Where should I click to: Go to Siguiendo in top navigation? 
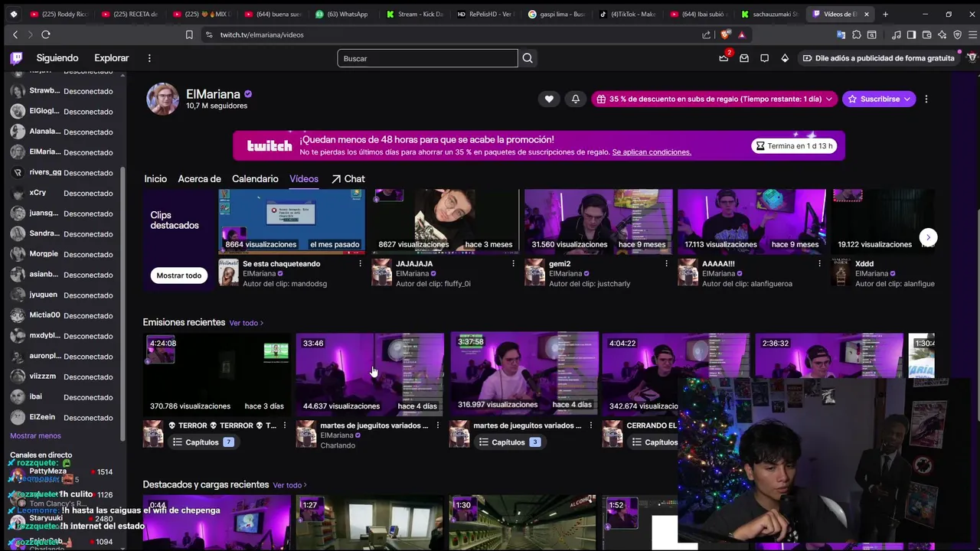click(x=57, y=58)
